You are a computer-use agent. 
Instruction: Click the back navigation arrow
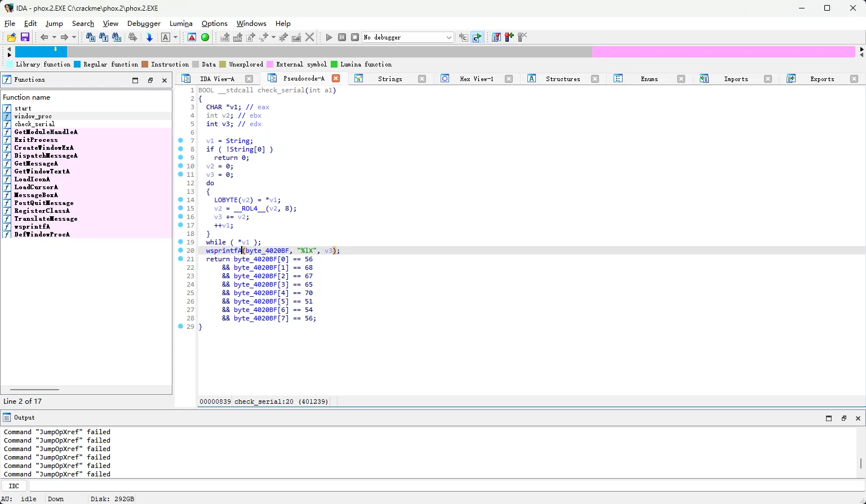[x=44, y=37]
